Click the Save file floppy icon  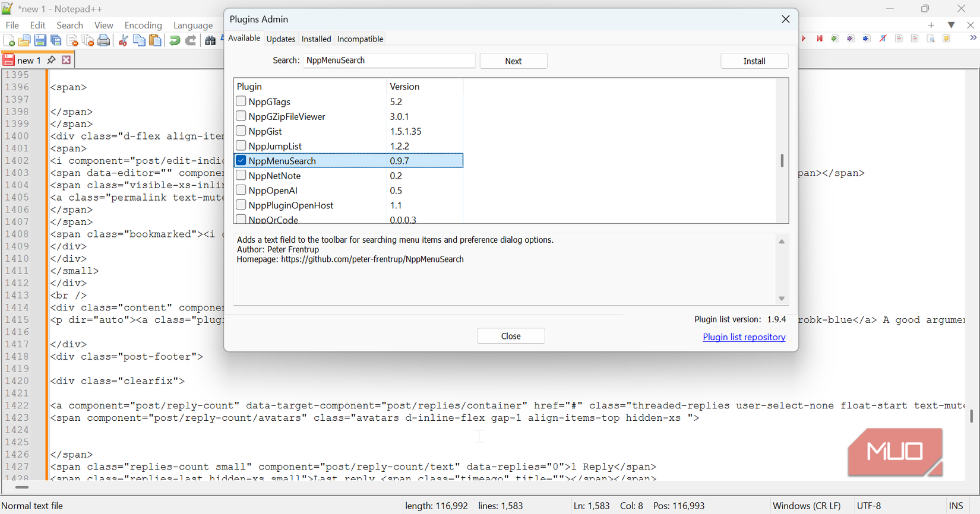40,40
